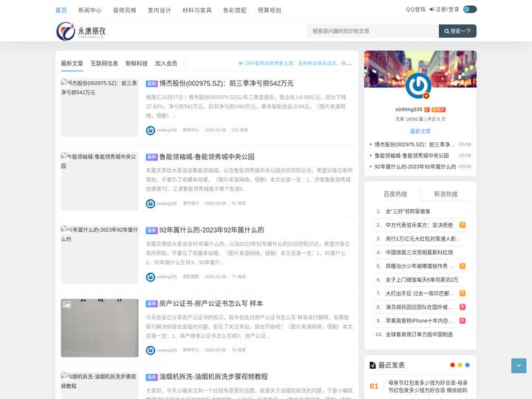Click the 最新 badge beside 鲁能领袖城 title
The image size is (532, 399).
pyautogui.click(x=151, y=157)
